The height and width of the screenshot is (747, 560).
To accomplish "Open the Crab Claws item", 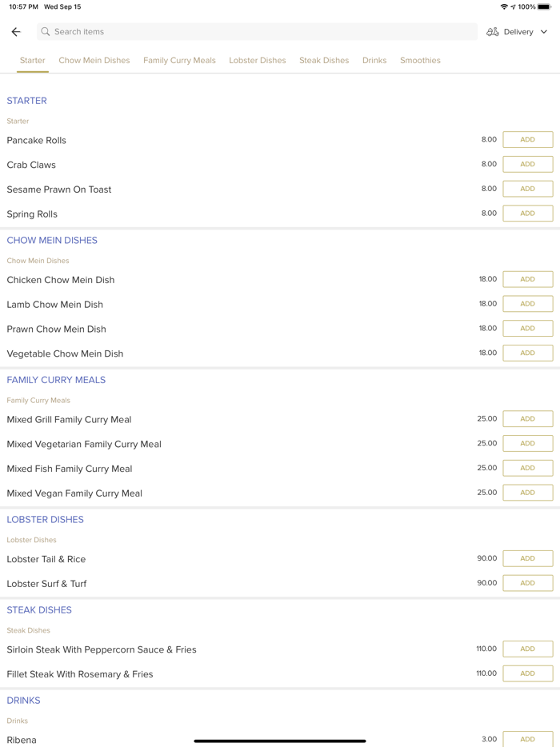I will click(32, 165).
